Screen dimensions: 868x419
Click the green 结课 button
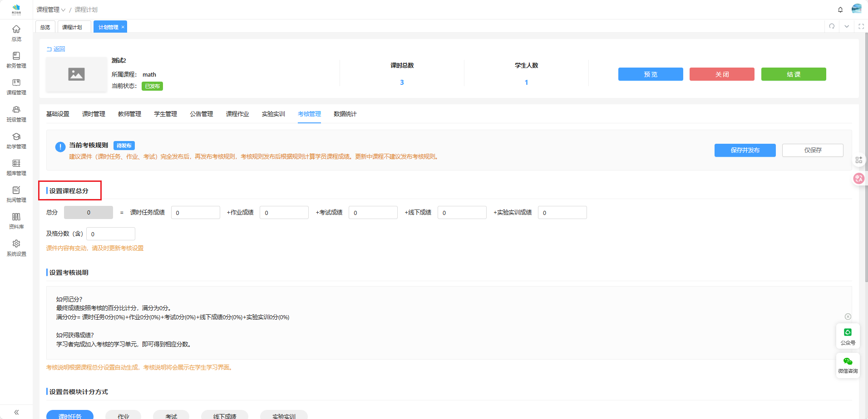(793, 74)
